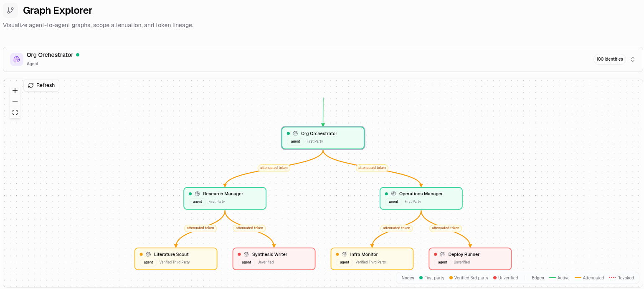The image size is (644, 289).
Task: Click fingerprint icon on Research Manager node
Action: [x=198, y=194]
